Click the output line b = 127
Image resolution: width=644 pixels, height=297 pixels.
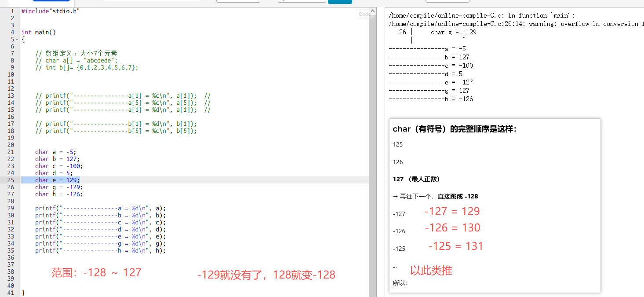click(x=429, y=57)
